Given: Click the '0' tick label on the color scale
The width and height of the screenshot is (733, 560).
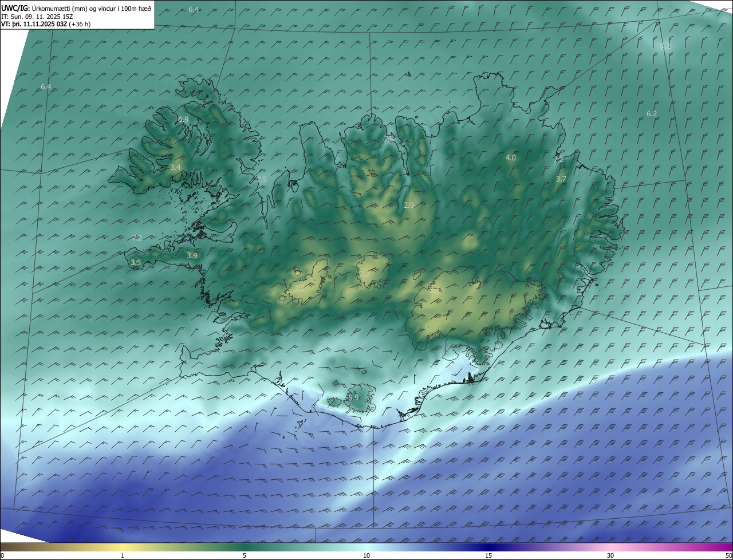Looking at the screenshot, I should 2,555.
